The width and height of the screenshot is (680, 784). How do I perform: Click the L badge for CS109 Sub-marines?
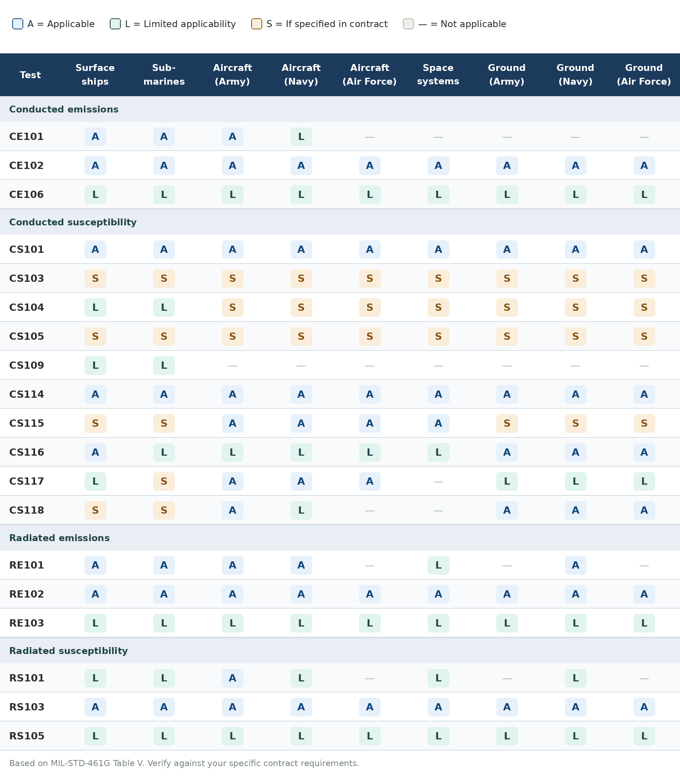(x=164, y=365)
